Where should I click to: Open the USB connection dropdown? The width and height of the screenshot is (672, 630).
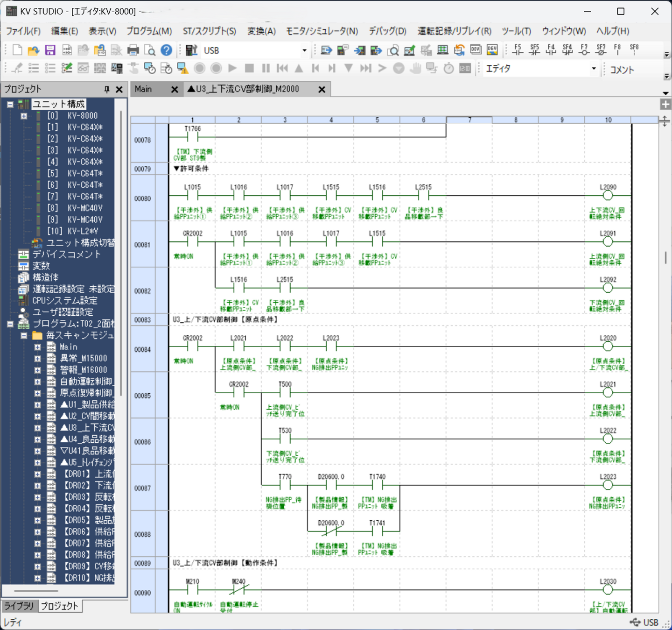tap(304, 50)
